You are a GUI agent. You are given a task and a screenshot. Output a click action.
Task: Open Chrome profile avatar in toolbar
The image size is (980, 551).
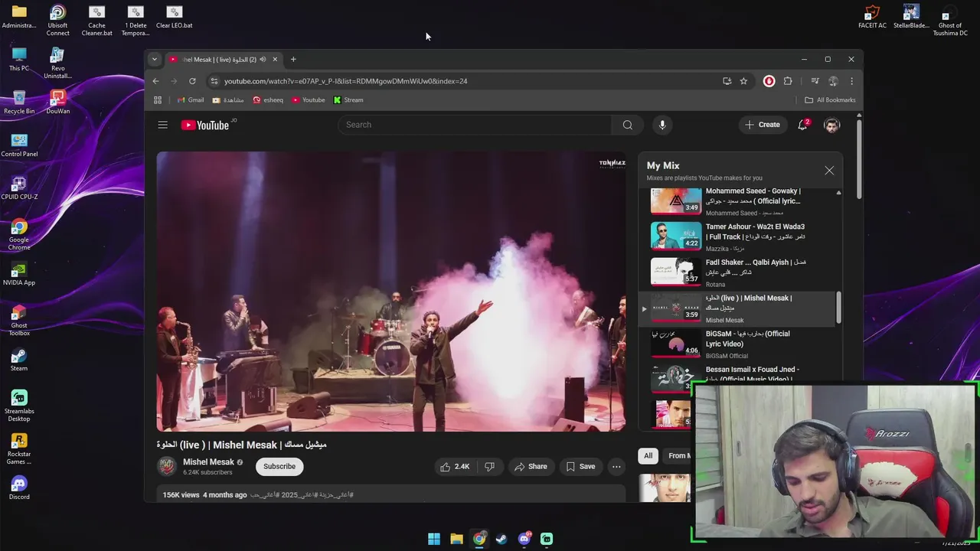833,81
